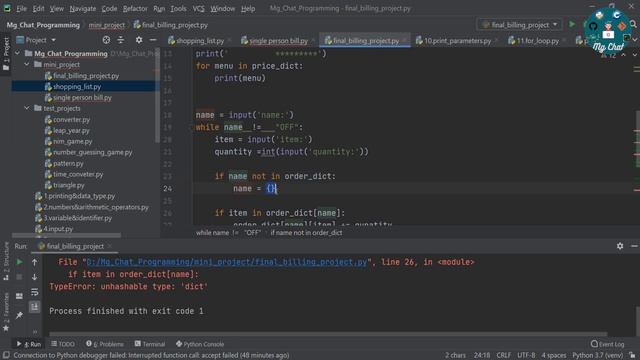Click Python 3.7 (venv) interpreter in status bar
Image resolution: width=640 pixels, height=360 pixels.
(598, 355)
